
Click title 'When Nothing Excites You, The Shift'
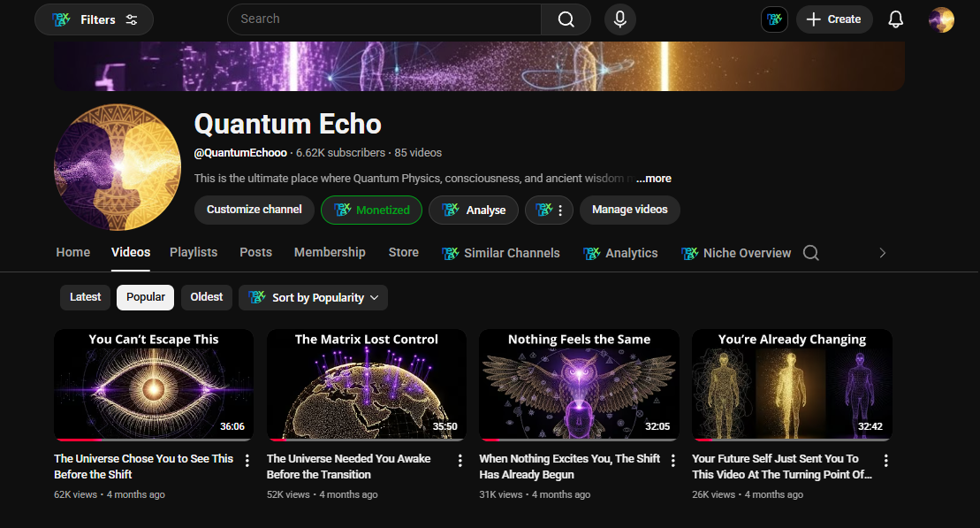point(569,467)
